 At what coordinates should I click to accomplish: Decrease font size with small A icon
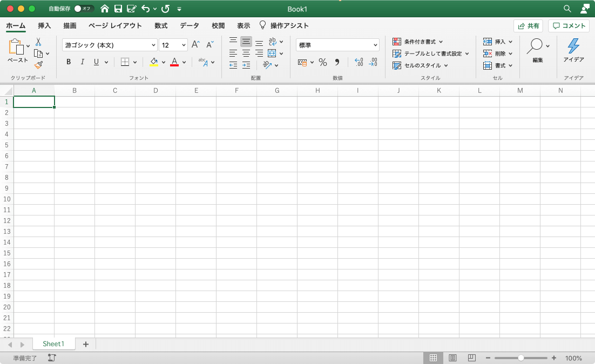(x=210, y=44)
